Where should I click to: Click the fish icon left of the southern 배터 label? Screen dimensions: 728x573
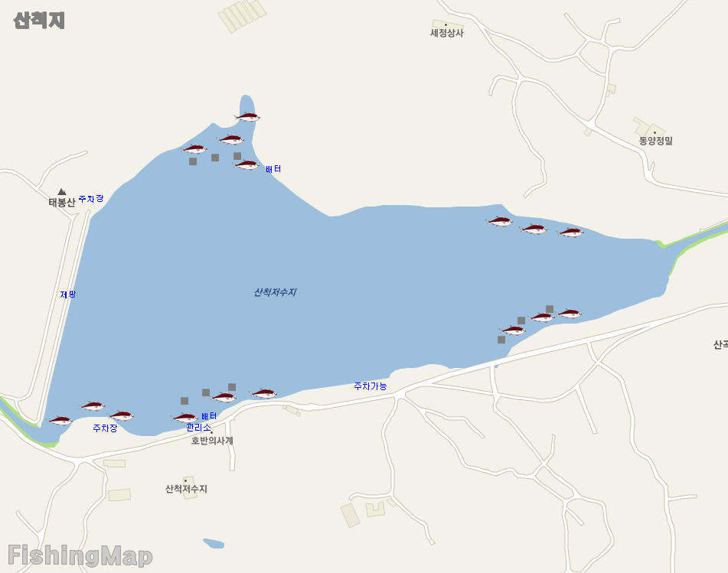point(184,418)
